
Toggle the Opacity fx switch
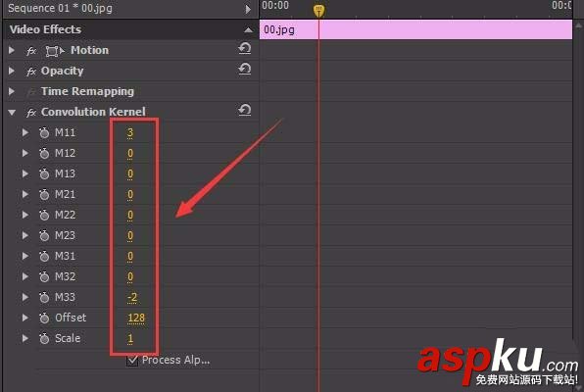tap(31, 72)
